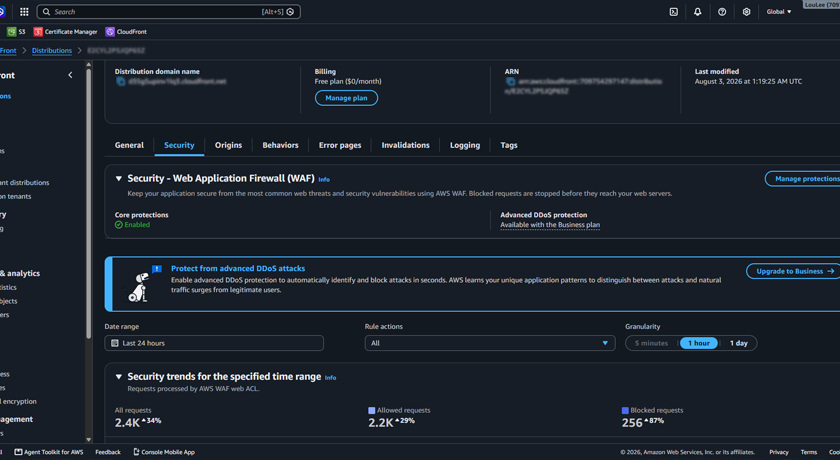Collapse the side navigation with arrow icon

click(70, 75)
